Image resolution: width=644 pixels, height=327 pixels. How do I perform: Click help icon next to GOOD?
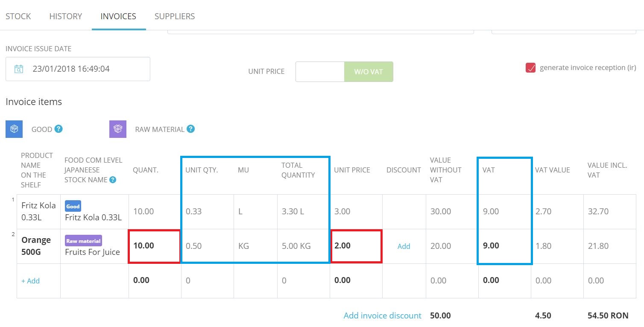click(x=59, y=128)
